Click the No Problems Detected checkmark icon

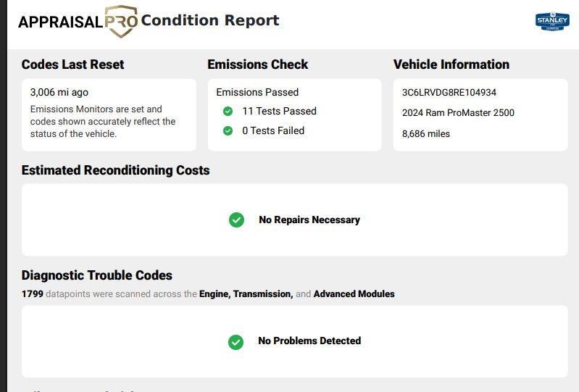coord(236,342)
